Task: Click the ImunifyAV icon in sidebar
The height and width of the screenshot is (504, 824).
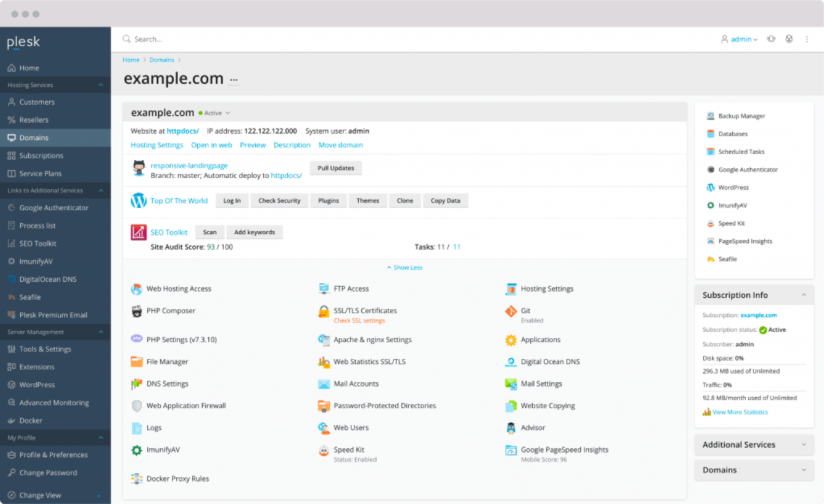Action: point(11,261)
